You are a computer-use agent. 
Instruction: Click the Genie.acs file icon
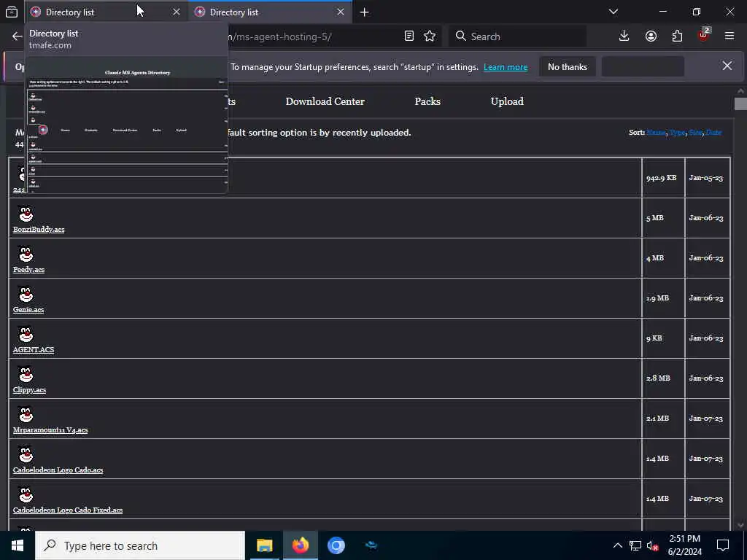point(26,294)
